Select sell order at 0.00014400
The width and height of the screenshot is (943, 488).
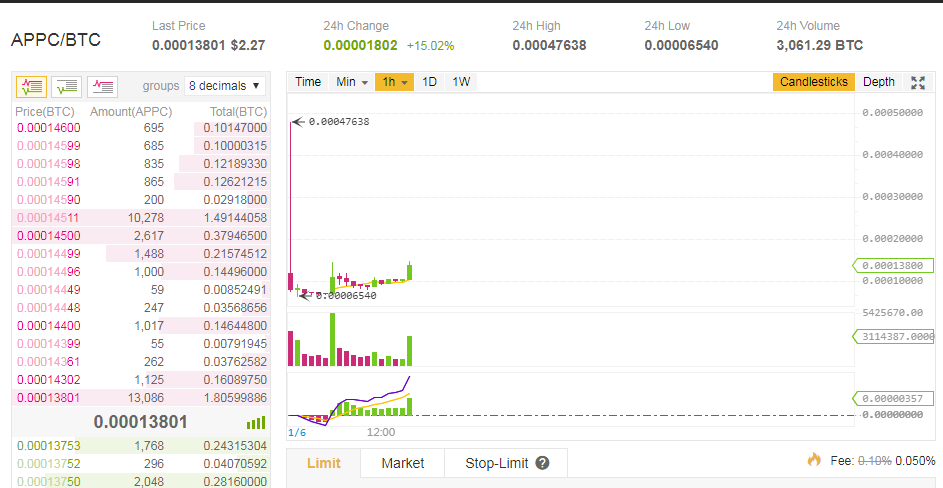click(x=141, y=326)
